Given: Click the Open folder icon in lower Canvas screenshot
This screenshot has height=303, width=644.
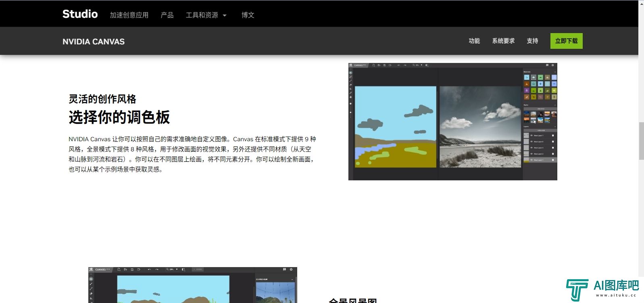Looking at the screenshot, I should coord(125,270).
